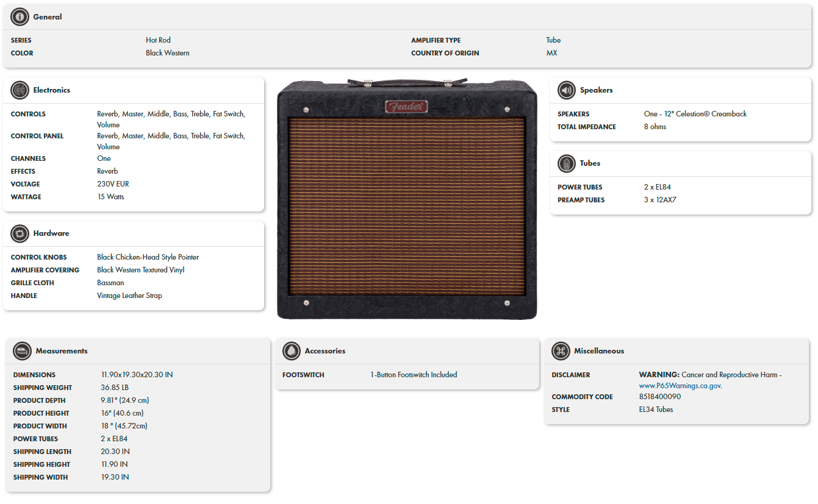
Task: Click the Electronics section icon
Action: tap(20, 90)
